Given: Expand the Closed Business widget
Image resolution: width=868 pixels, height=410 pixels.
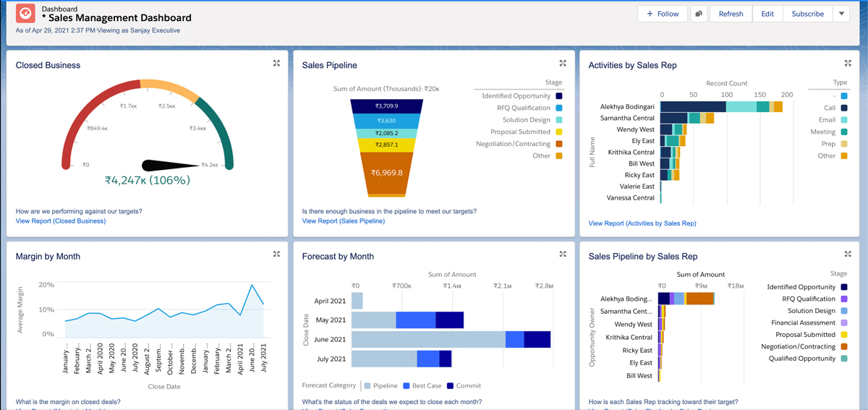Looking at the screenshot, I should coord(276,64).
